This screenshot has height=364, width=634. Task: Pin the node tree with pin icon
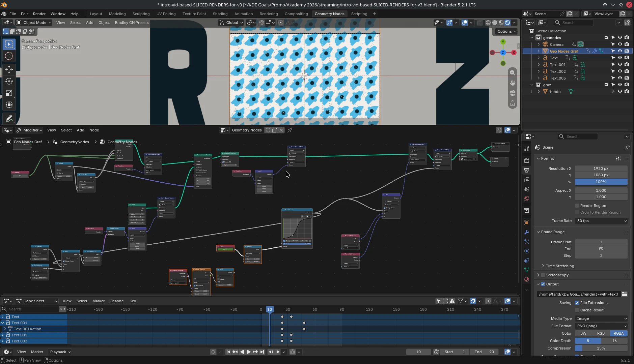290,130
